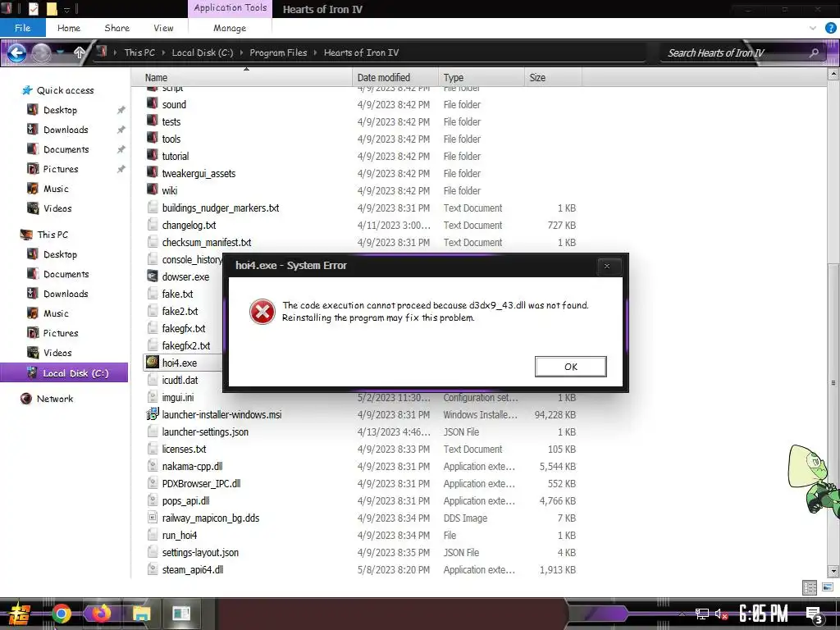Select the hoi4.exe application icon
840x630 pixels.
pyautogui.click(x=153, y=362)
